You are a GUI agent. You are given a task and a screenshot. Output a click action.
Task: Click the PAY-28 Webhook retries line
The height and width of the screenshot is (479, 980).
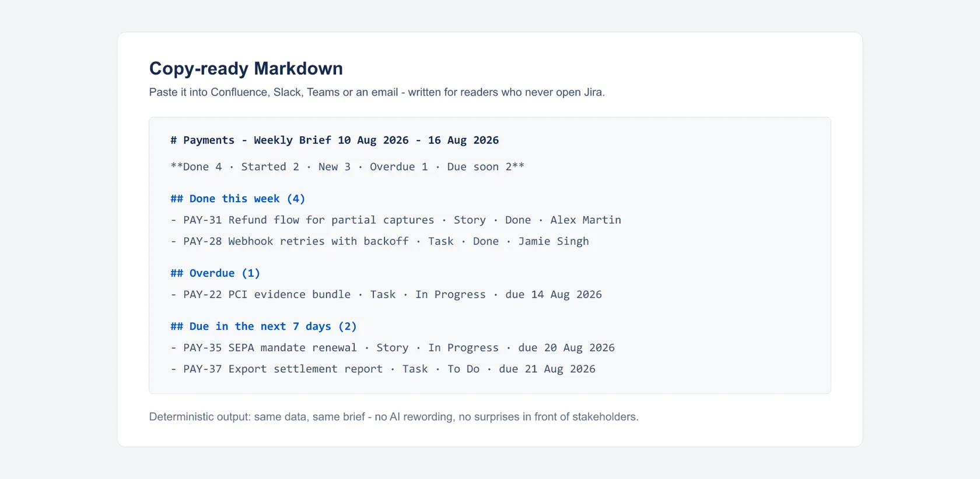coord(379,241)
